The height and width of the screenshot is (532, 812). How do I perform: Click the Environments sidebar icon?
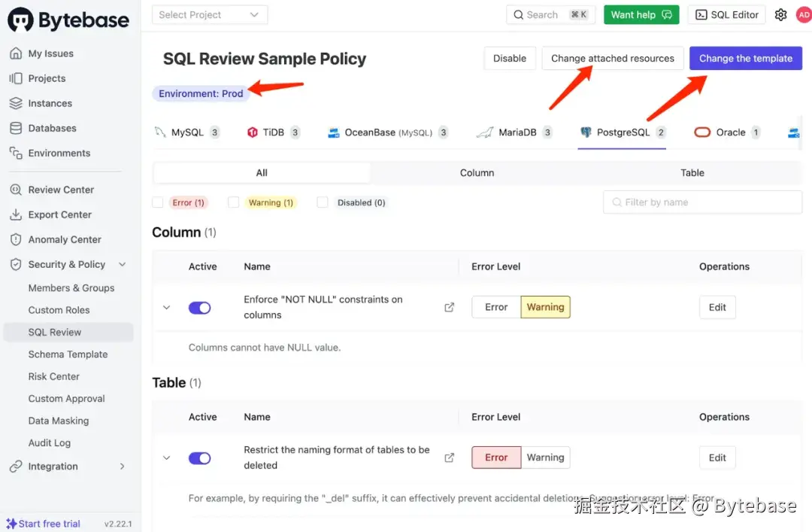[x=16, y=153]
